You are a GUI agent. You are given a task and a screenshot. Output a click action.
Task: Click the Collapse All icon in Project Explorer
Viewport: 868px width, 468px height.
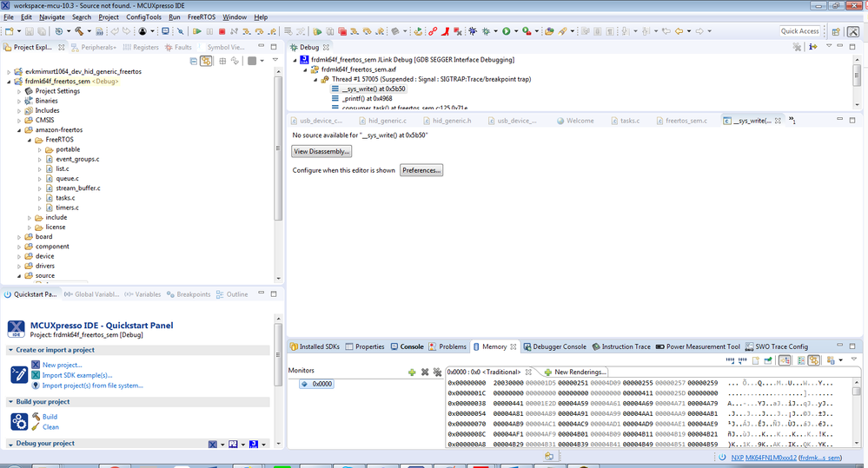pos(193,61)
